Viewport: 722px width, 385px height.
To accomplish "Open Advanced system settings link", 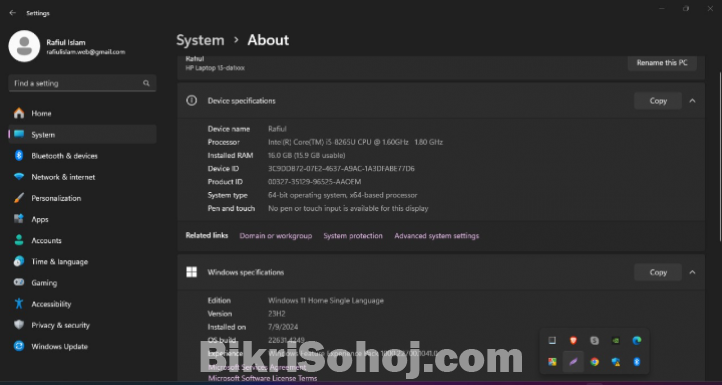I will (x=437, y=236).
